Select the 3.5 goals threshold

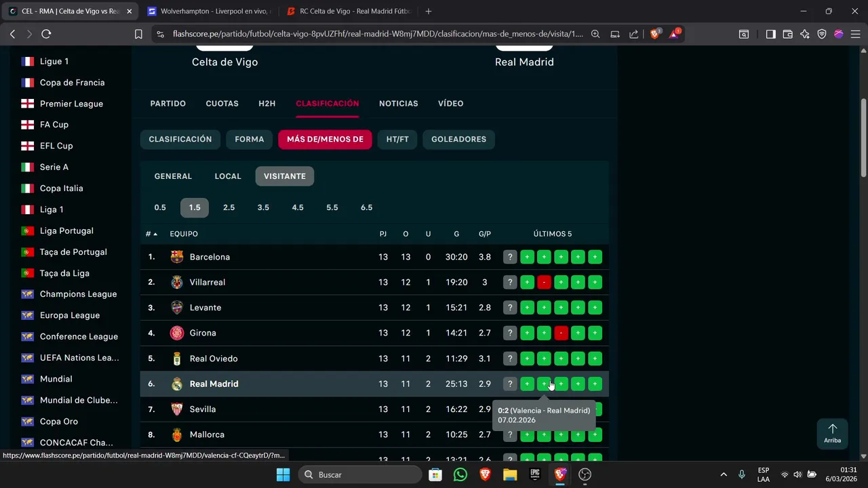point(263,207)
